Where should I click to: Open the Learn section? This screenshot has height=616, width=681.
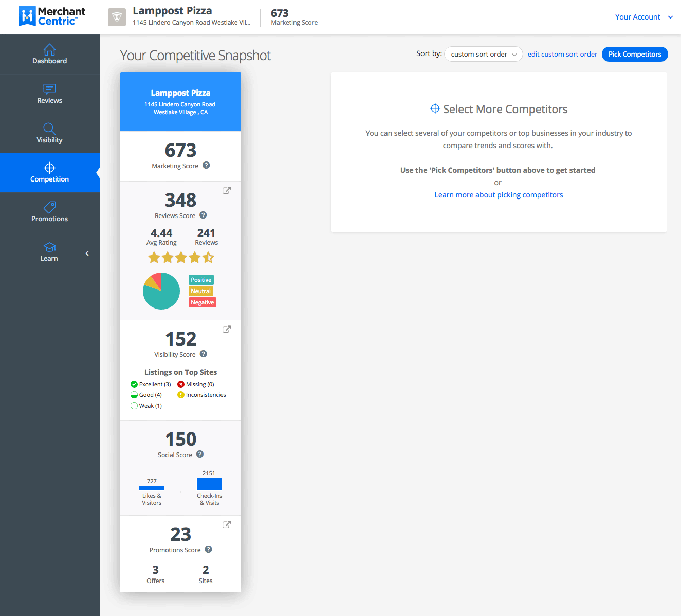[49, 252]
